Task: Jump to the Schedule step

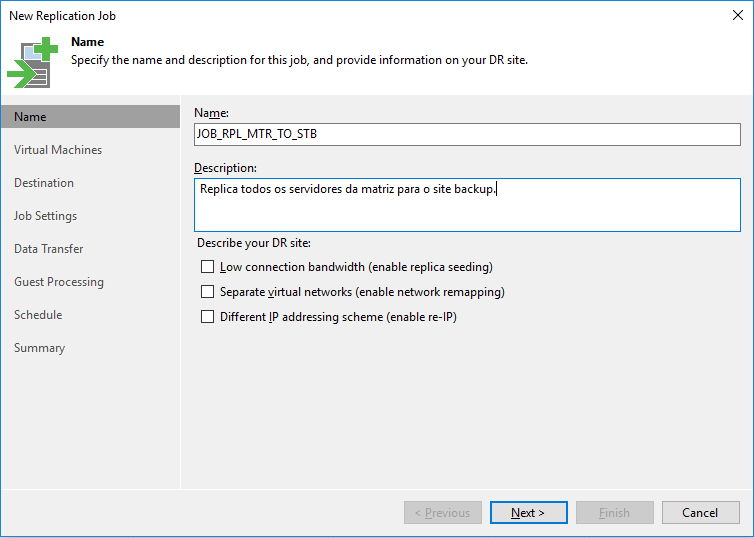Action: coord(38,315)
